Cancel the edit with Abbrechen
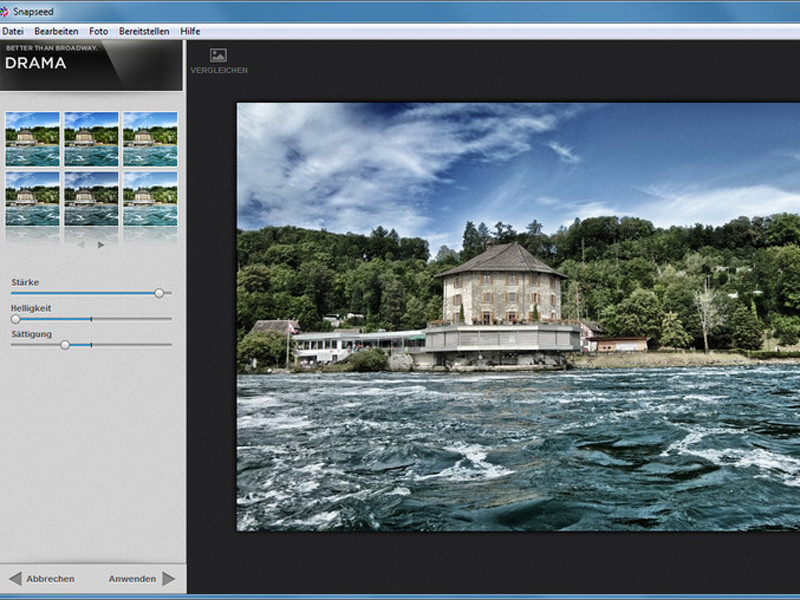This screenshot has height=600, width=800. coord(51,579)
